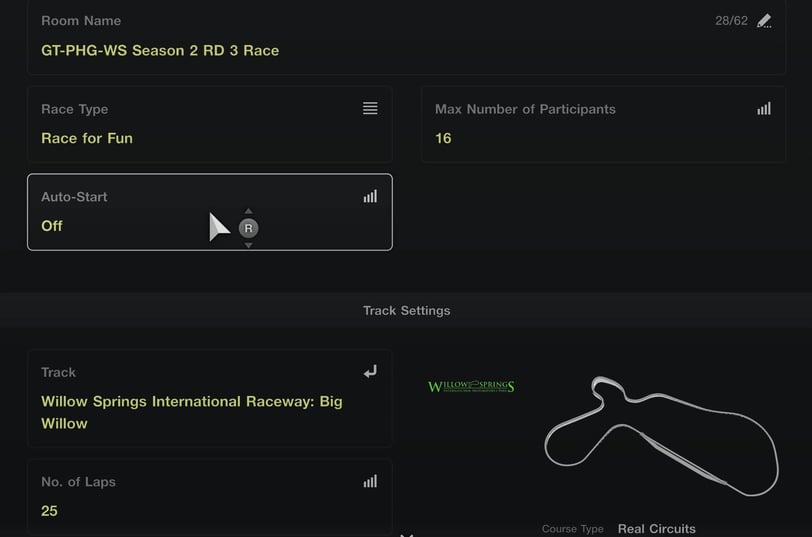812x537 pixels.
Task: Click the 28/62 character counter
Action: [731, 21]
